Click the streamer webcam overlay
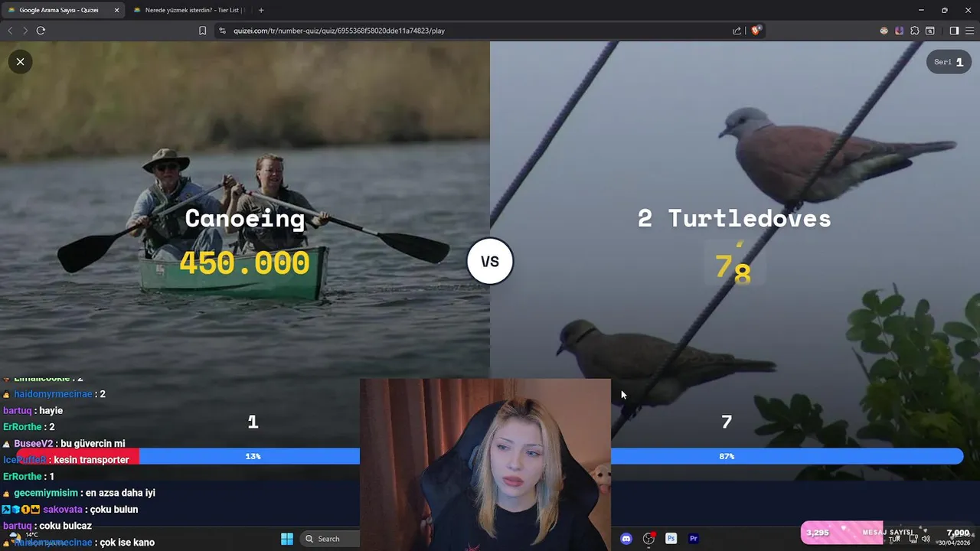 485,465
